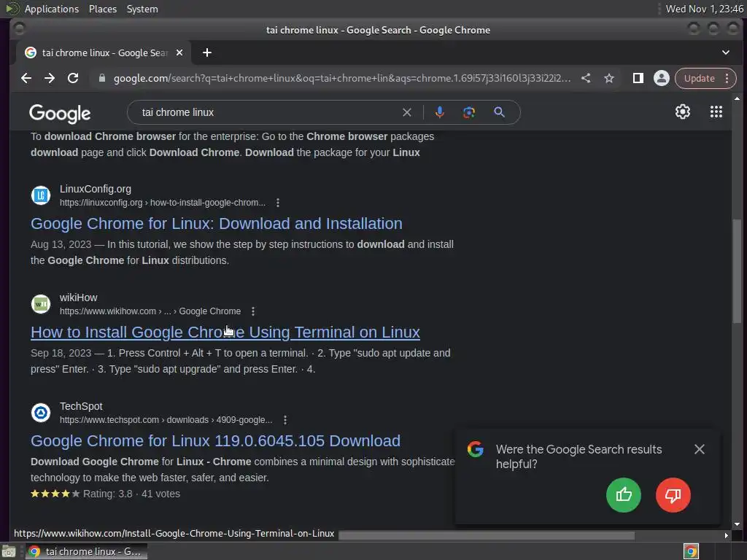747x560 pixels.
Task: Click the 'Rating: 3.8 · 41 votes' text
Action: click(x=131, y=494)
